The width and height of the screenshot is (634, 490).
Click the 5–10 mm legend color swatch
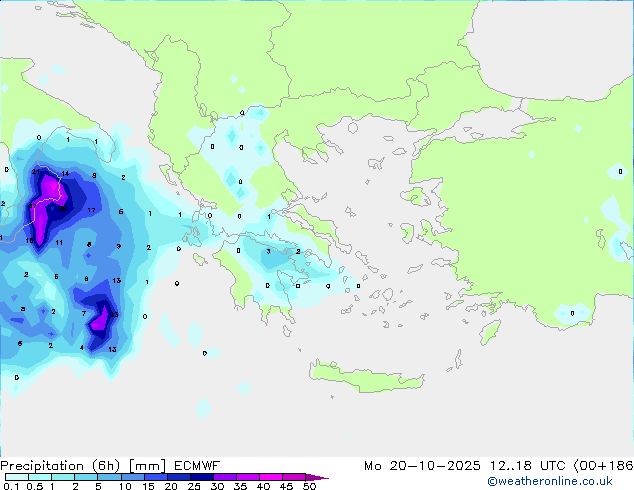[x=109, y=477]
